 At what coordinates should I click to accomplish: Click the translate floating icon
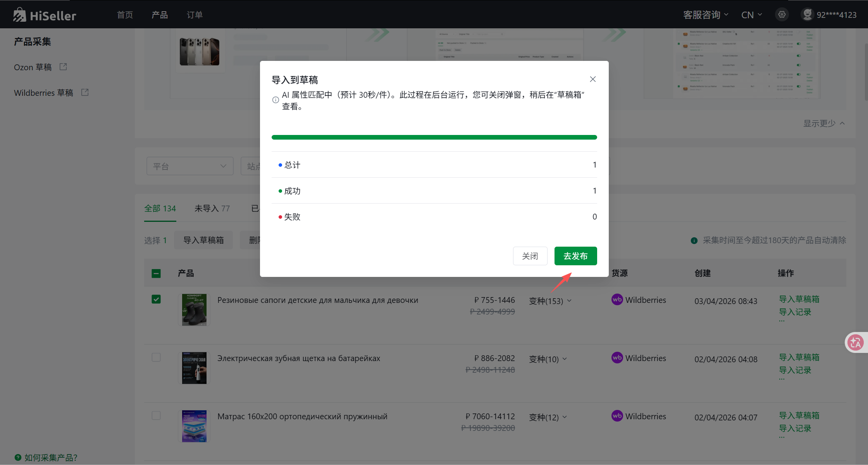[855, 342]
